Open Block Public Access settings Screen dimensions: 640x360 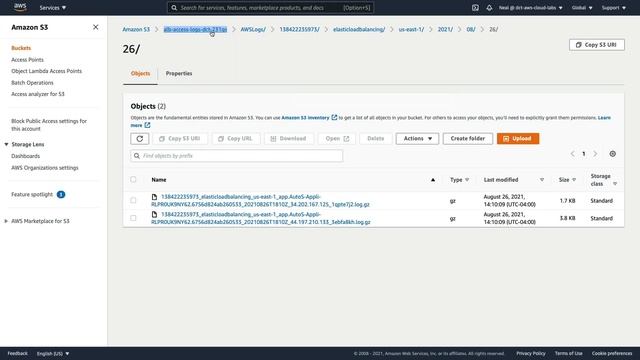point(49,125)
